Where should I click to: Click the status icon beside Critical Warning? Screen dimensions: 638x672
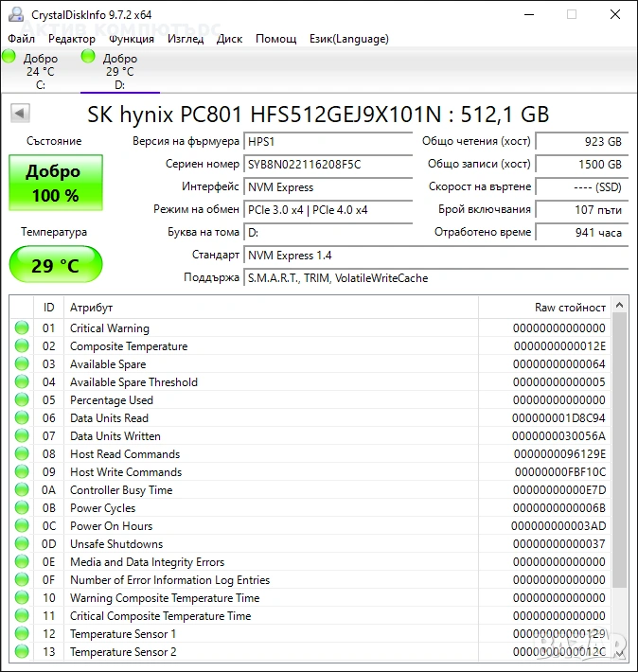tap(22, 328)
